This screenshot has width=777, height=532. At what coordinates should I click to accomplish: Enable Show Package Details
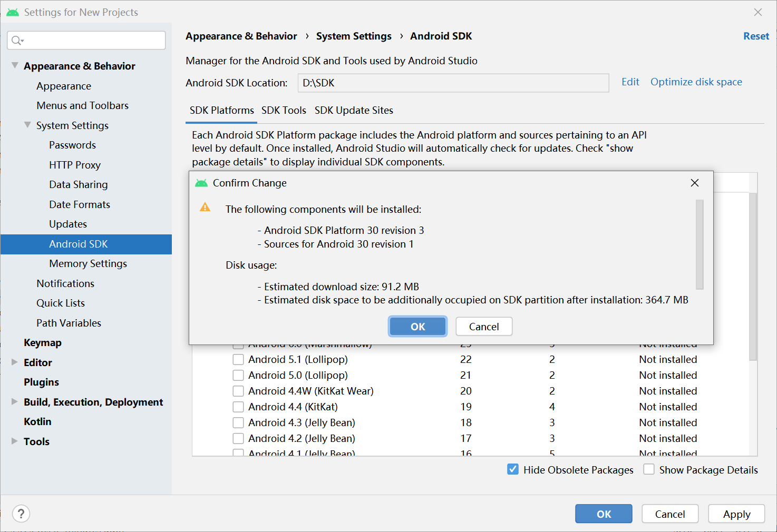click(x=649, y=469)
